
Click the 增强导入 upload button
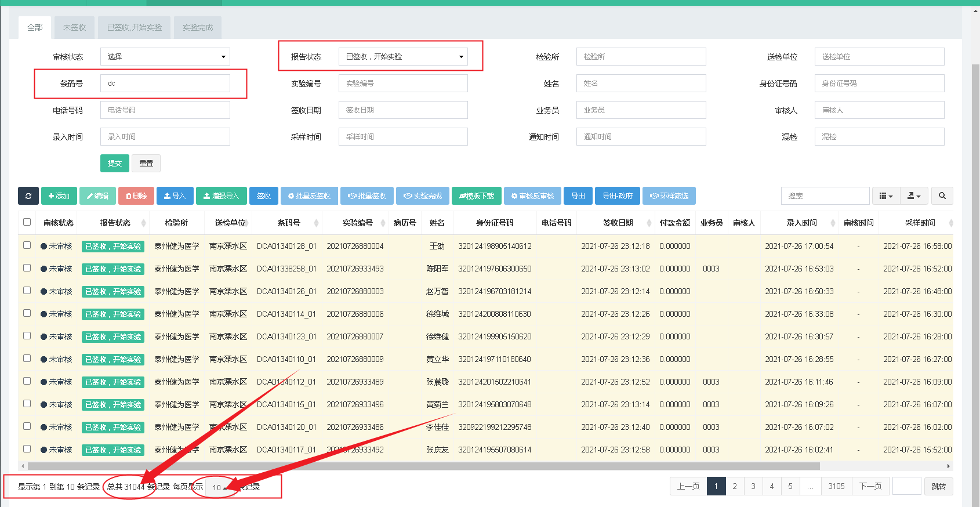[221, 196]
